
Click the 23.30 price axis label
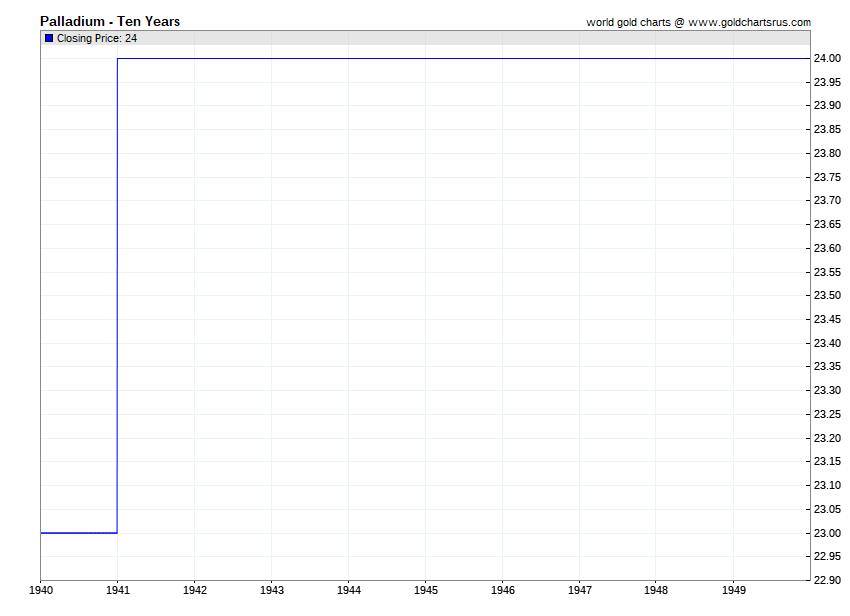(828, 390)
